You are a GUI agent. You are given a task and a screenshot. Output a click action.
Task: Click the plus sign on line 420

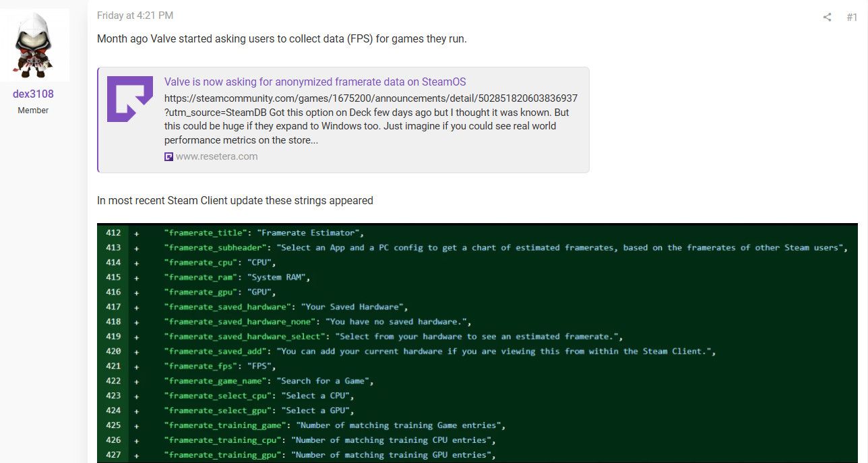137,351
